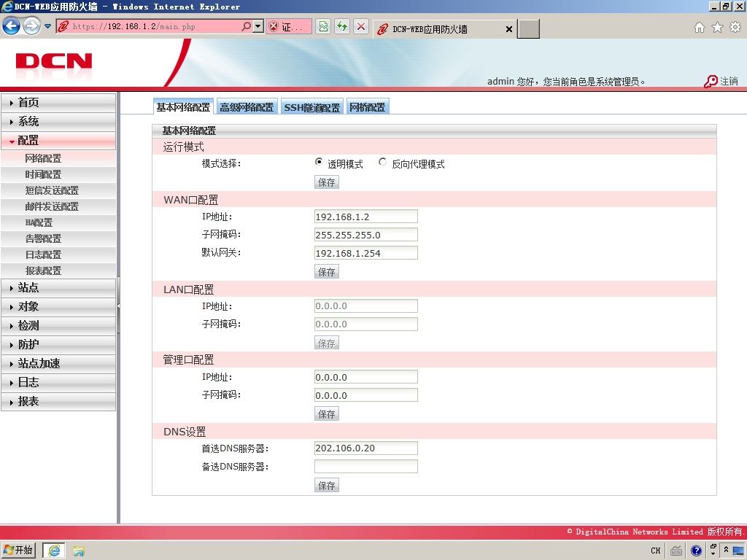Select the 反向代理模式 radio button
747x560 pixels.
pos(382,162)
